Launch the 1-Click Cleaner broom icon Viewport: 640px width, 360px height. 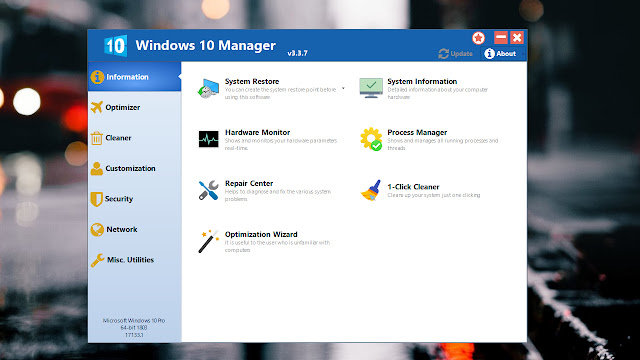371,190
